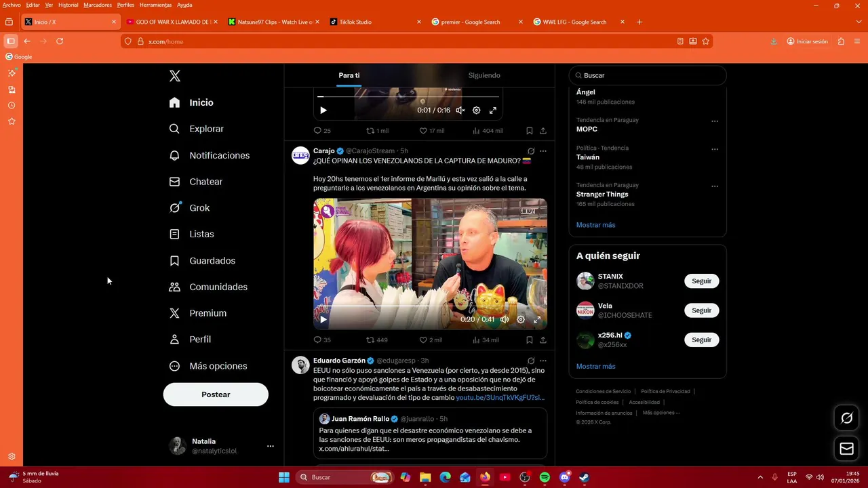The image size is (868, 488).
Task: Repost Carajo post with 449 reposts
Action: [377, 340]
